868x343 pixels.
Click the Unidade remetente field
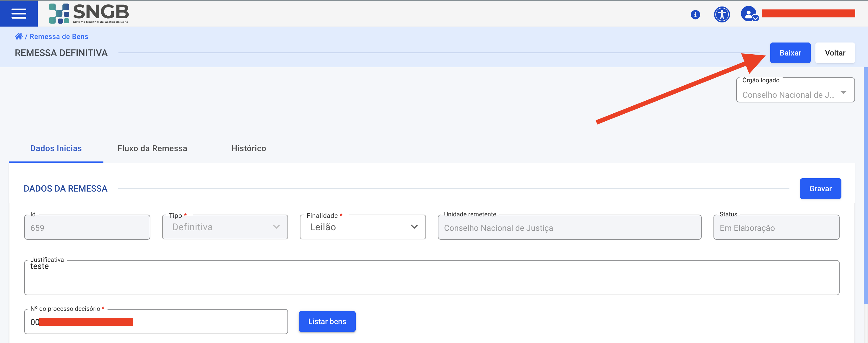pos(569,227)
